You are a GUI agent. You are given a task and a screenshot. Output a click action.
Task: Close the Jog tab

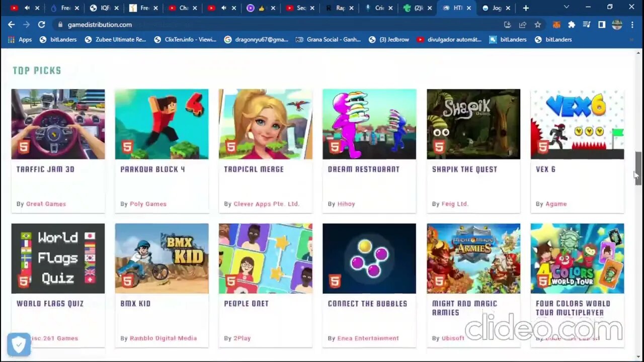click(x=508, y=8)
